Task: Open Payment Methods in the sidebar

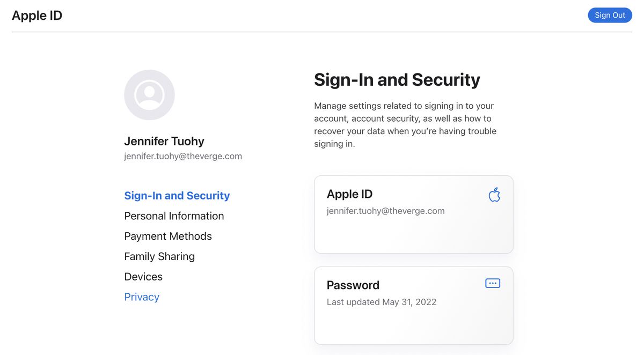Action: tap(168, 236)
